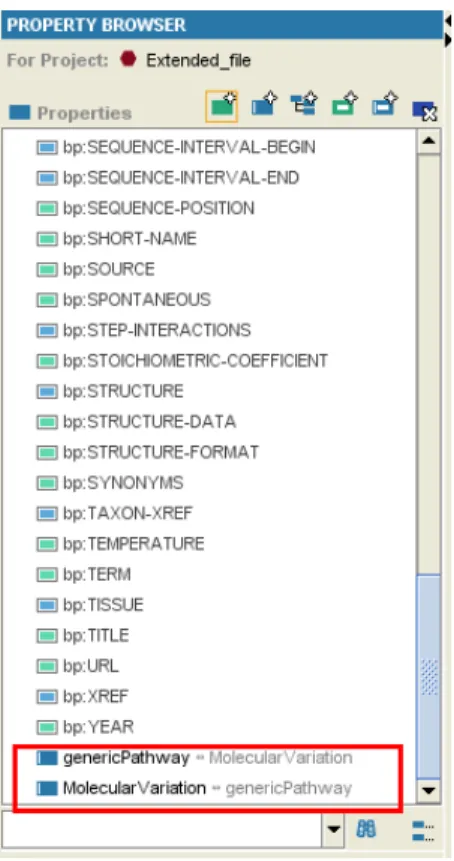Click inside the property search input field
Image resolution: width=454 pixels, height=861 pixels.
[162, 830]
